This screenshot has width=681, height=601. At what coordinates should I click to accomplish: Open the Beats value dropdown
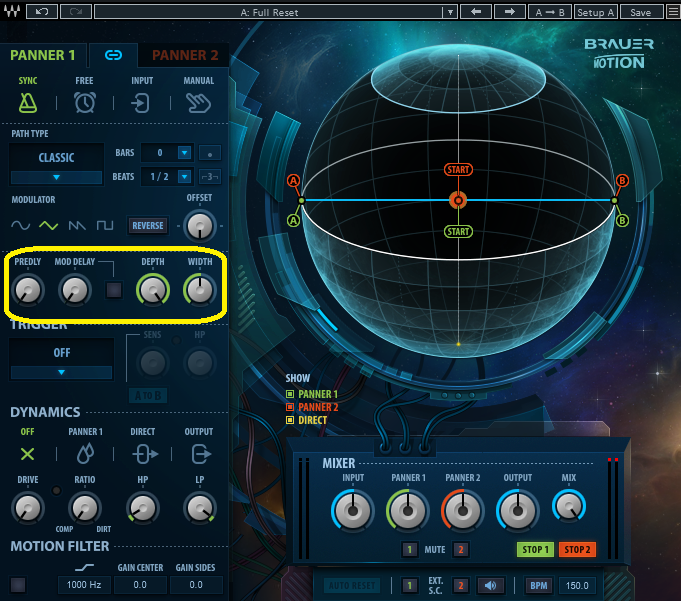click(x=184, y=177)
